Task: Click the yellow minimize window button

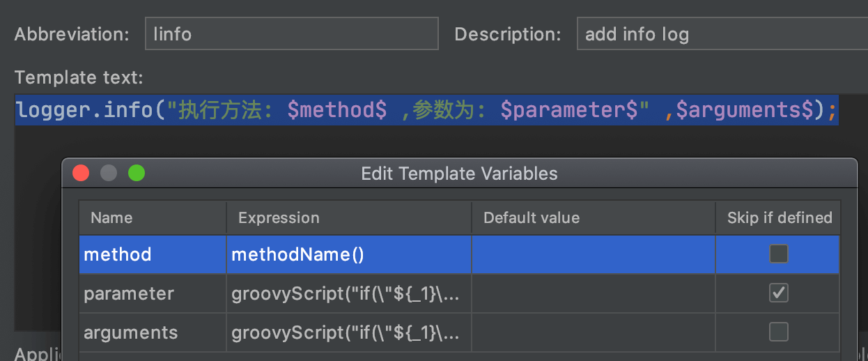Action: coord(109,173)
